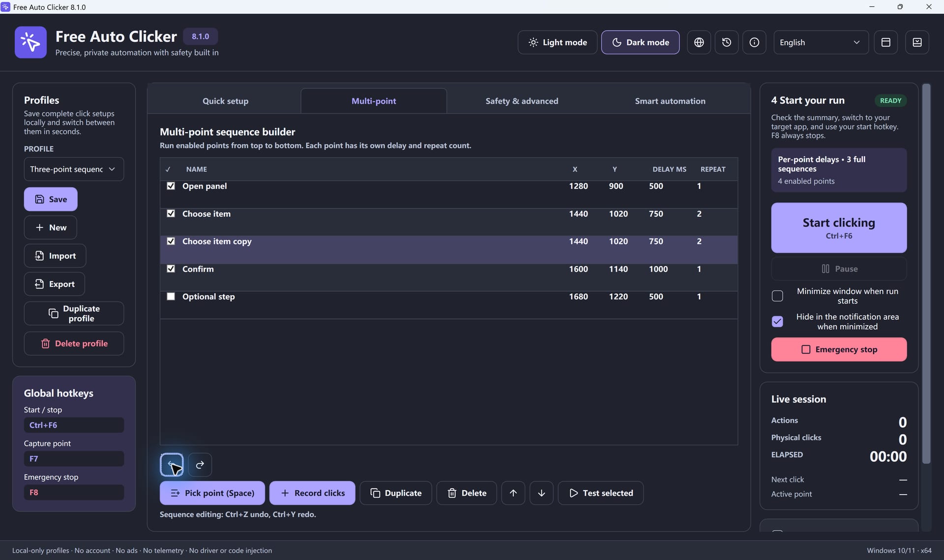Click the Capture point F7 hotkey field

point(74,459)
